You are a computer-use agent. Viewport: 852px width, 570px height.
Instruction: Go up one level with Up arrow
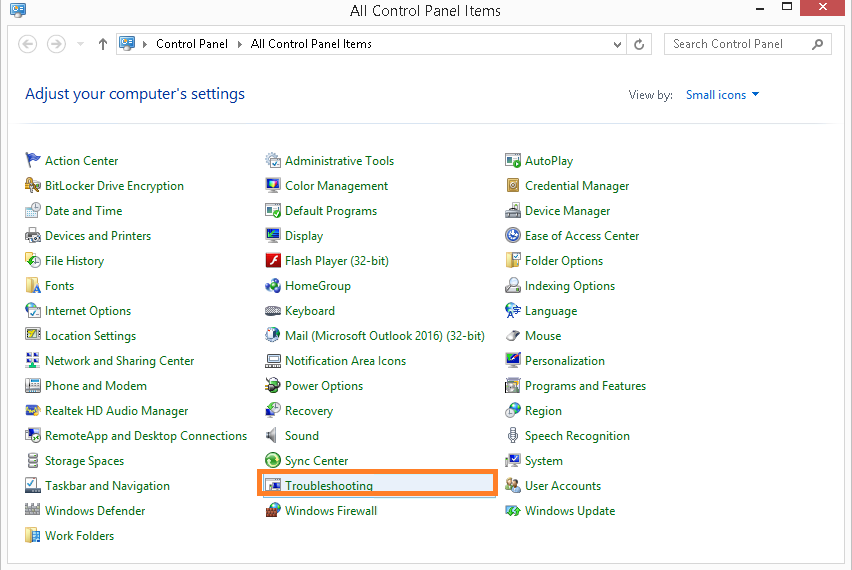click(103, 44)
